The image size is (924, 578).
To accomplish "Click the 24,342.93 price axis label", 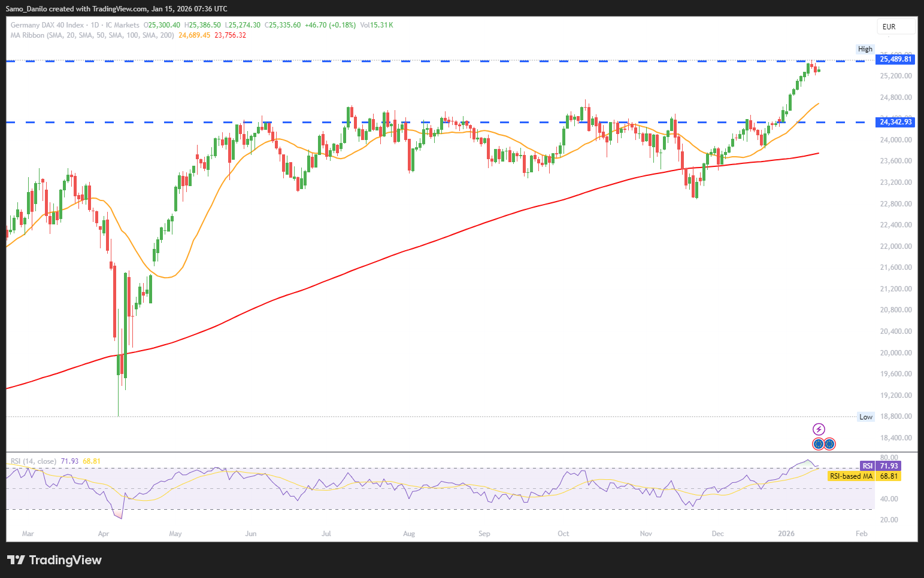I will pos(895,122).
